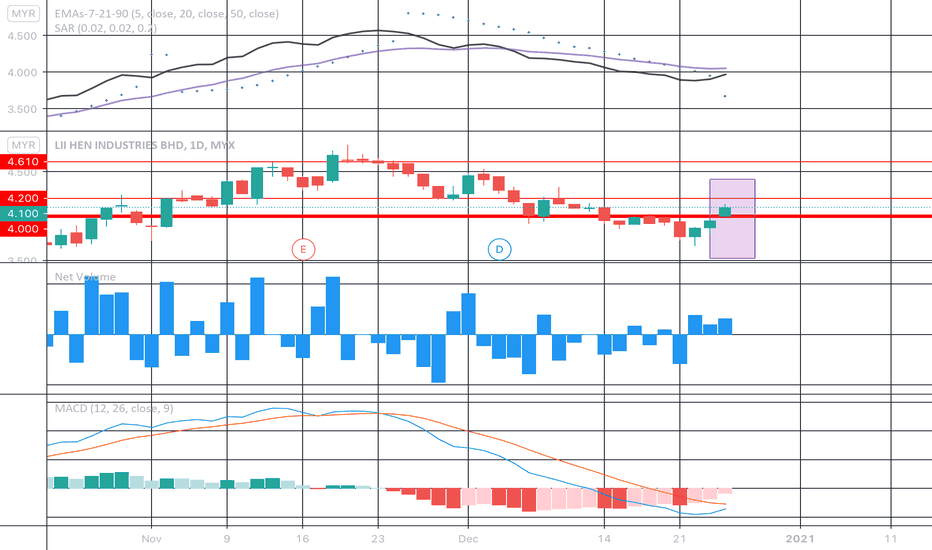The image size is (932, 550).
Task: Click the 14 date label on time axis
Action: (604, 539)
